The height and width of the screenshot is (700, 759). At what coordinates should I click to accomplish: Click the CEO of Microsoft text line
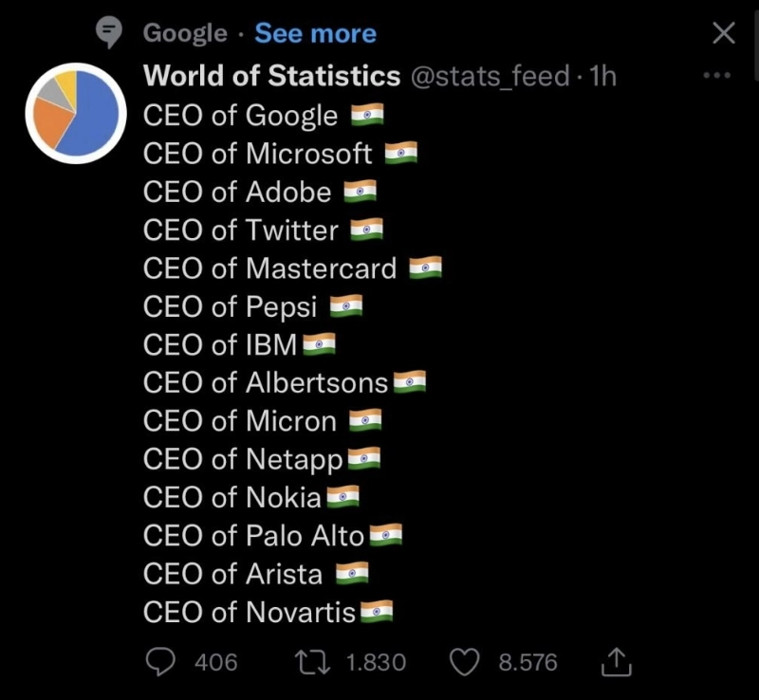pyautogui.click(x=258, y=153)
